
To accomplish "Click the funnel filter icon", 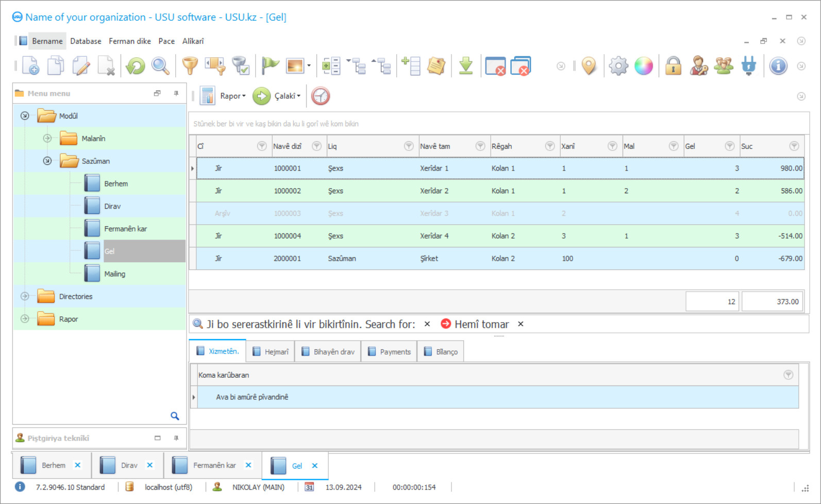I will [x=190, y=66].
